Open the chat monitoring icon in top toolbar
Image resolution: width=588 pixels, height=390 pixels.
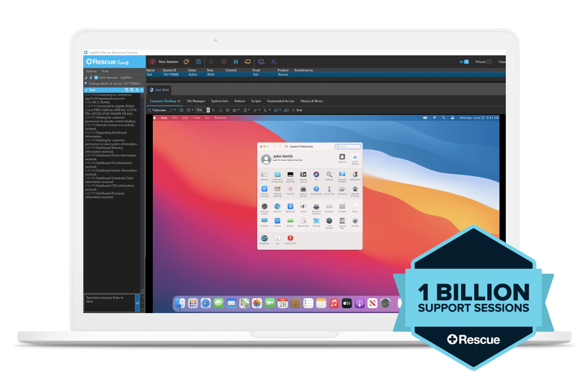click(186, 62)
